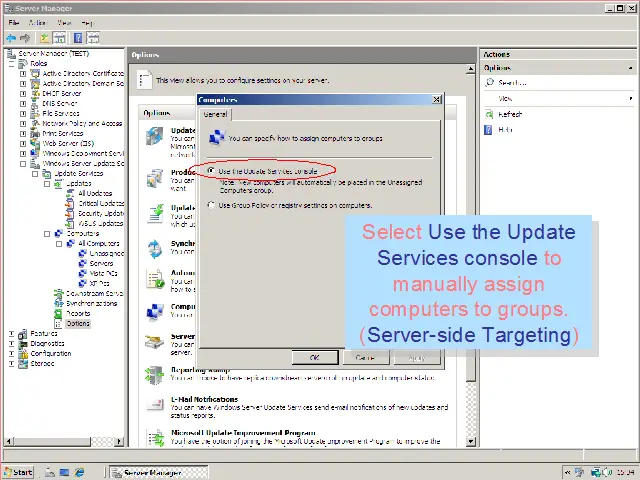The height and width of the screenshot is (480, 640).
Task: Open the View menu
Action: coord(64,23)
